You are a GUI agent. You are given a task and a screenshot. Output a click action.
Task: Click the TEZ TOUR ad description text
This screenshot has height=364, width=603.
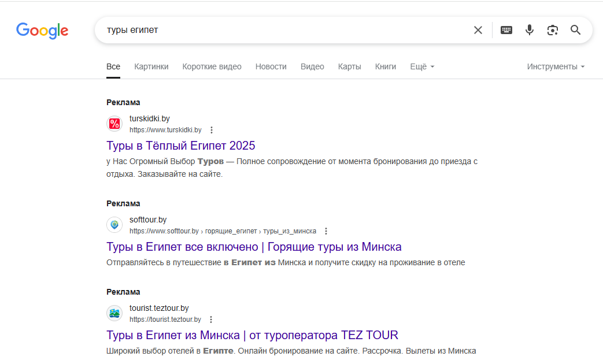tap(291, 351)
